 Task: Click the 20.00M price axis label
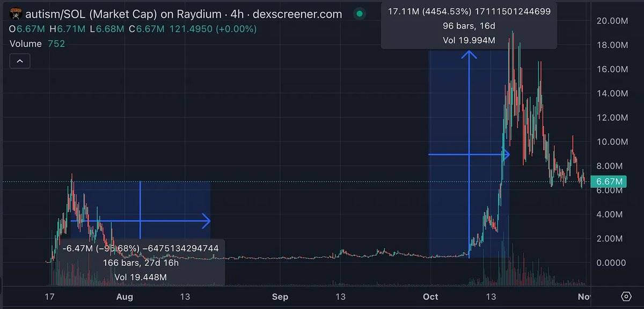coord(611,21)
